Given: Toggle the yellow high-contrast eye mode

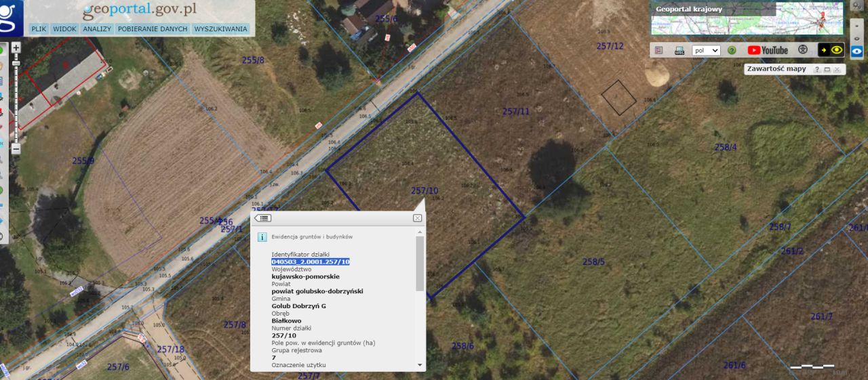Looking at the screenshot, I should 831,49.
